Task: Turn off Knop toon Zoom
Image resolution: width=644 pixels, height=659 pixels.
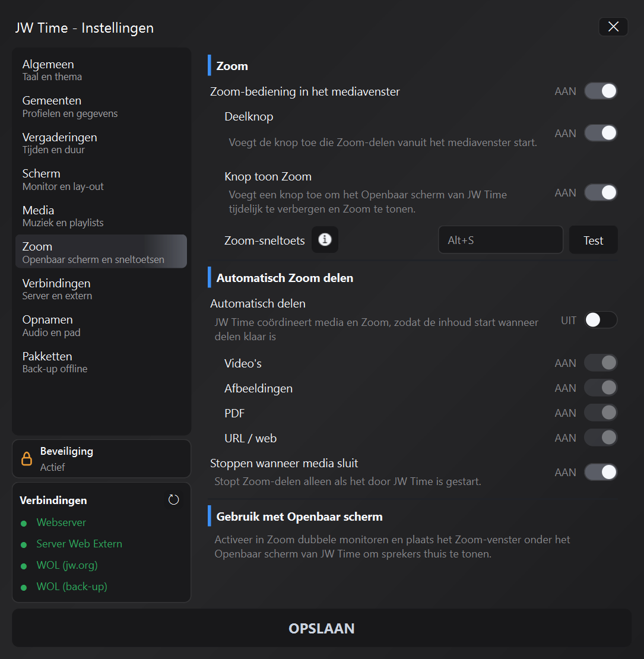Action: pos(600,193)
